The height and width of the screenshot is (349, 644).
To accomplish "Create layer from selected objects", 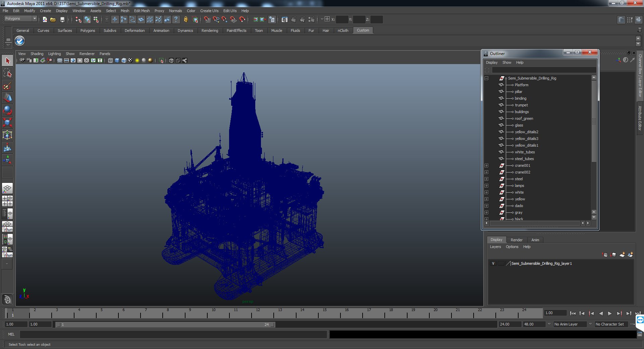I will coord(630,255).
